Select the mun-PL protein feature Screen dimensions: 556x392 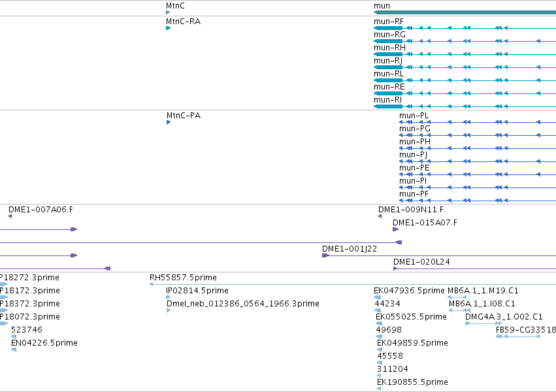(x=478, y=122)
